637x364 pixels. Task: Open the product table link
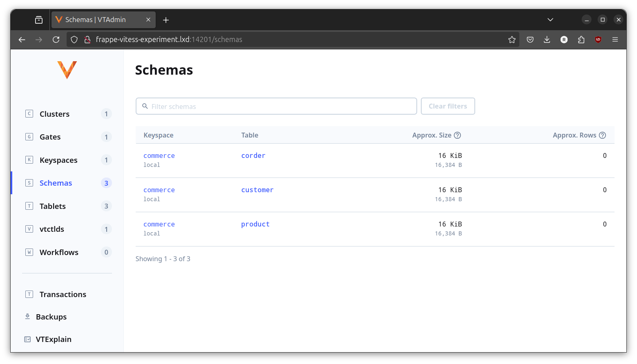[255, 224]
